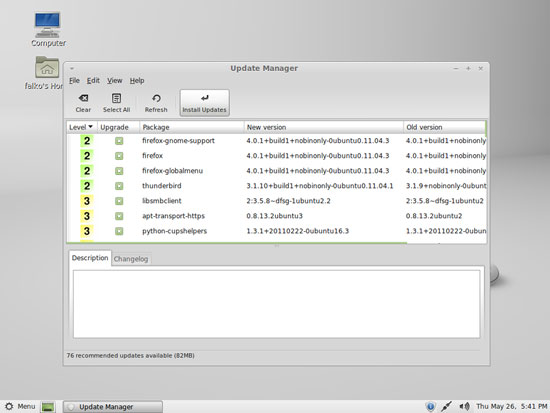This screenshot has height=413, width=550.
Task: Click level 2 badge of firefox-globalmenu
Action: 87,171
